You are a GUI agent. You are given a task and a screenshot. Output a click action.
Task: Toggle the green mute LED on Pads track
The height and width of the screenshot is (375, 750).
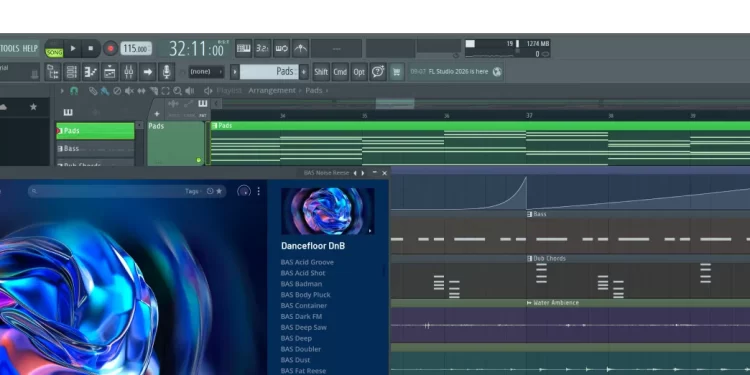point(199,160)
